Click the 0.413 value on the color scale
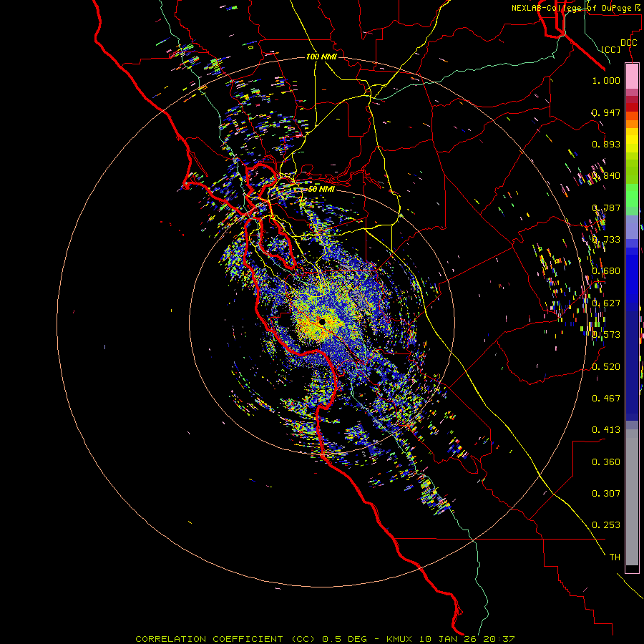The height and width of the screenshot is (644, 644). click(606, 429)
